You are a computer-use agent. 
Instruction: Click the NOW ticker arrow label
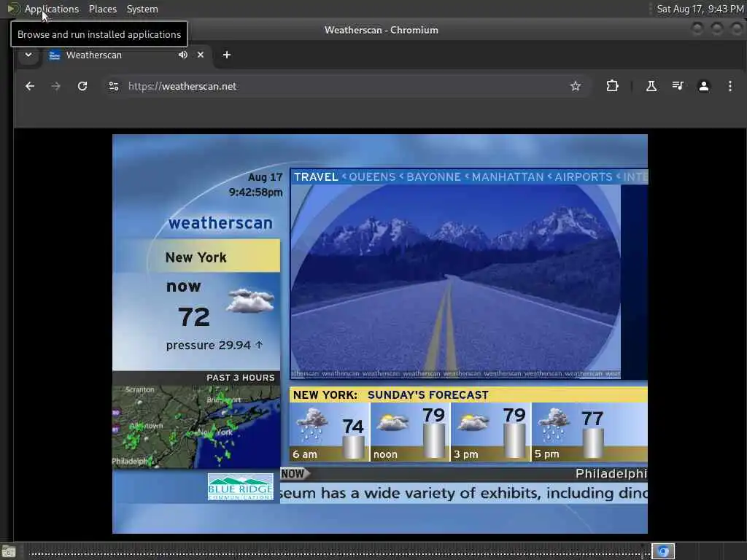click(295, 474)
